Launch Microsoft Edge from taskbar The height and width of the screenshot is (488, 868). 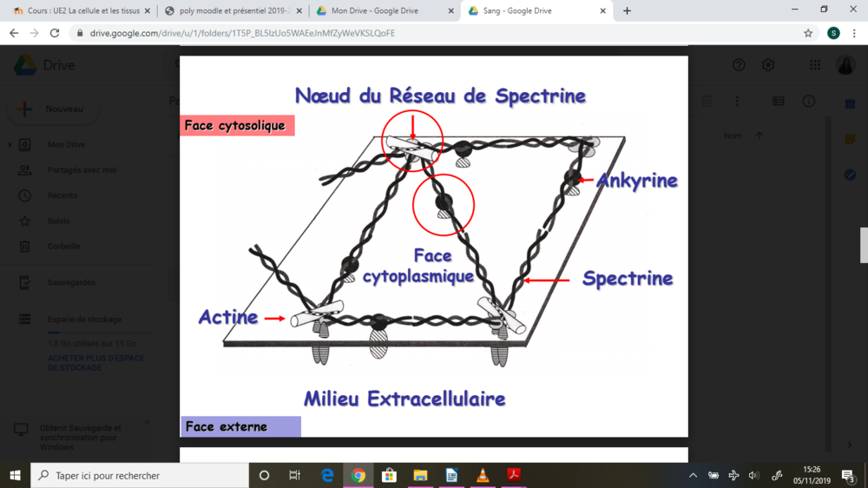click(x=327, y=475)
